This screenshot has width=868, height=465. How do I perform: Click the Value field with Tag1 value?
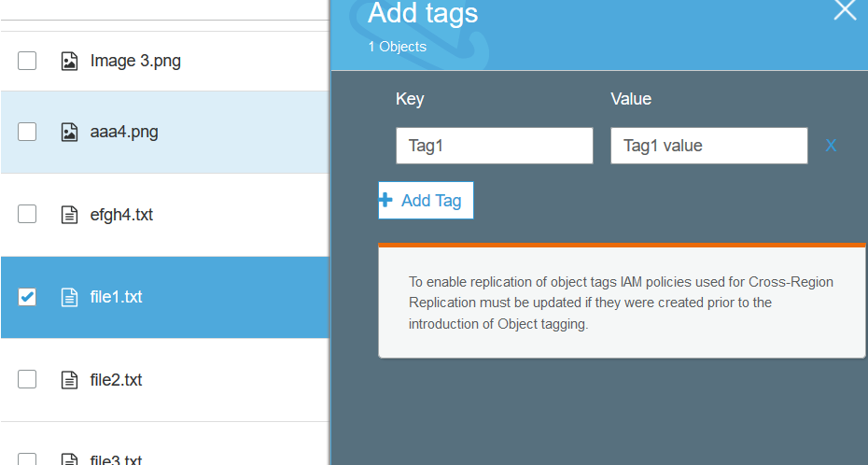tap(708, 146)
